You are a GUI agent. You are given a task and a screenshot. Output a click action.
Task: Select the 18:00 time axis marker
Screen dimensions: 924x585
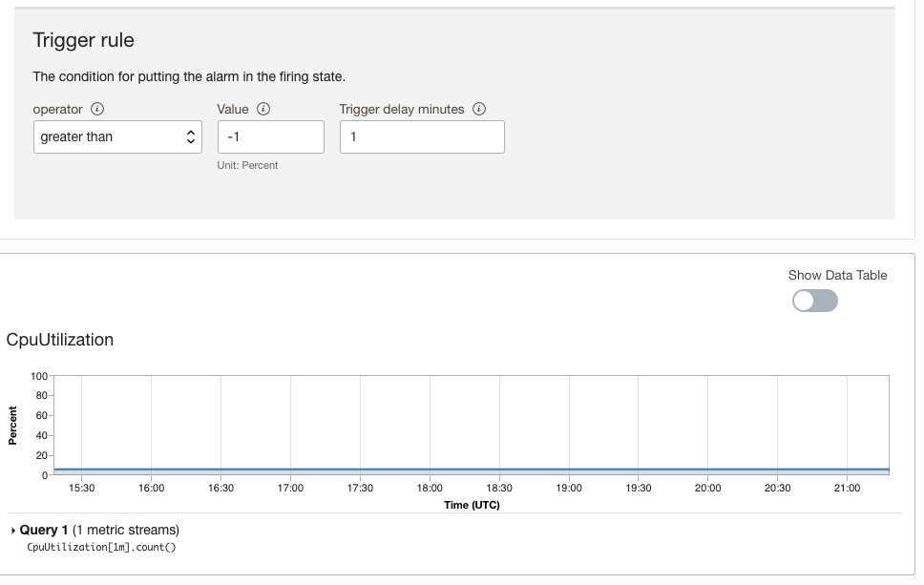[x=430, y=488]
